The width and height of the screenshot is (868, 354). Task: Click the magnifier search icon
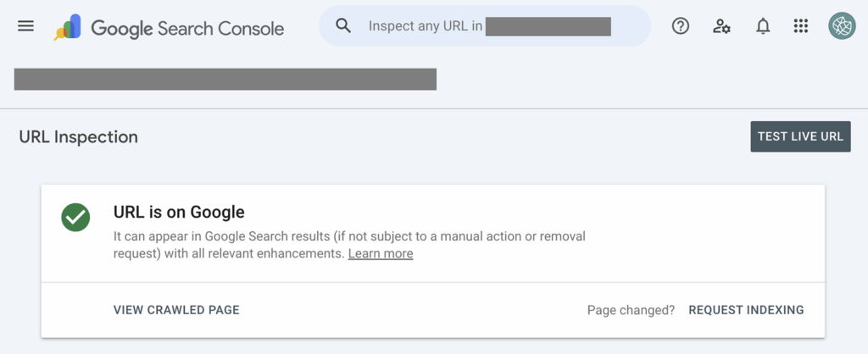pos(343,26)
